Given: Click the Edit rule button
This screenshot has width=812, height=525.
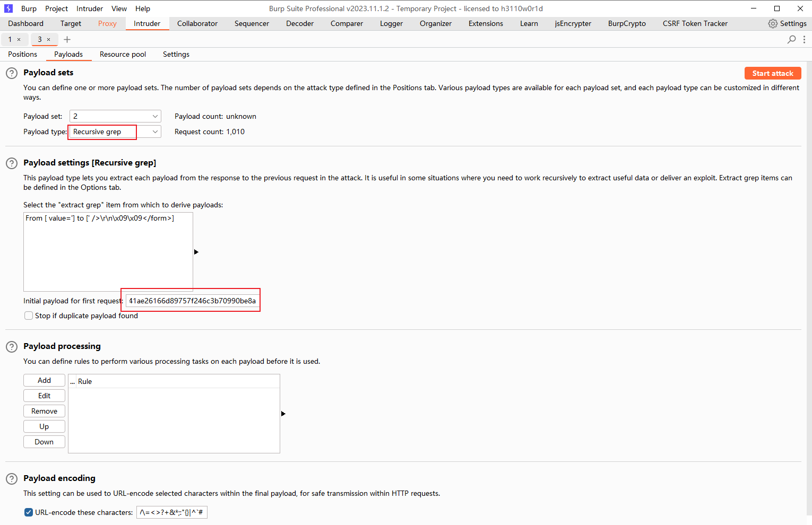Looking at the screenshot, I should [44, 396].
